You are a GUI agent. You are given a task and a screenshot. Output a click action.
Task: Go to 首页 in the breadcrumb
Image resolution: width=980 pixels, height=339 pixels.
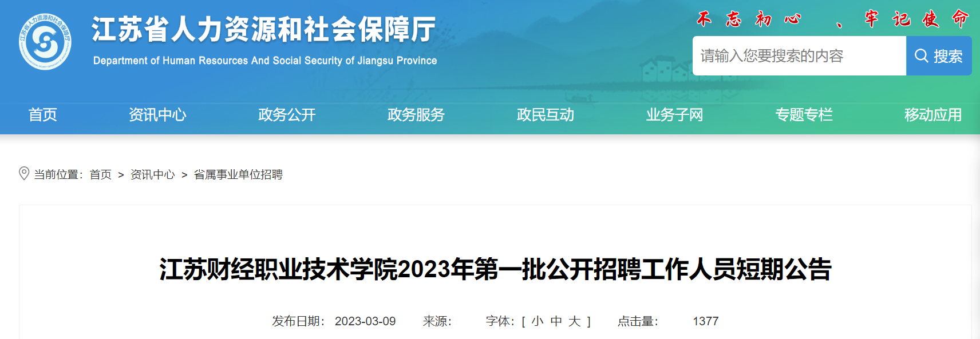pos(101,174)
